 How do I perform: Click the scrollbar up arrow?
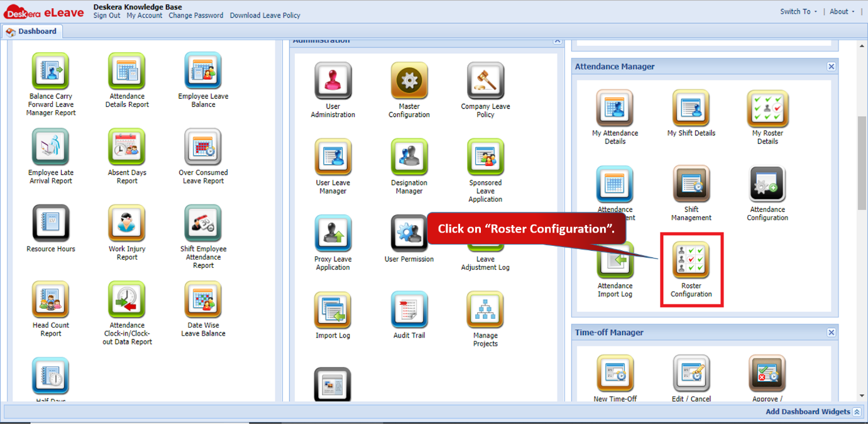pos(862,45)
